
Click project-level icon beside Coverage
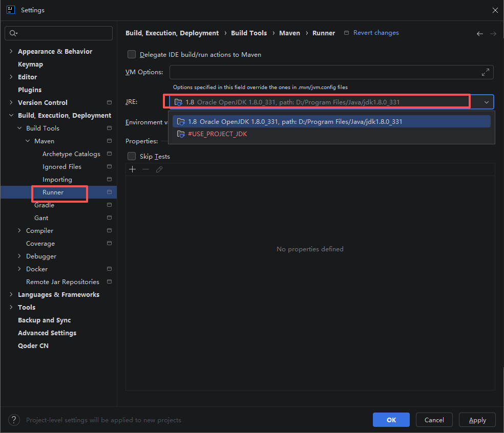click(x=109, y=243)
